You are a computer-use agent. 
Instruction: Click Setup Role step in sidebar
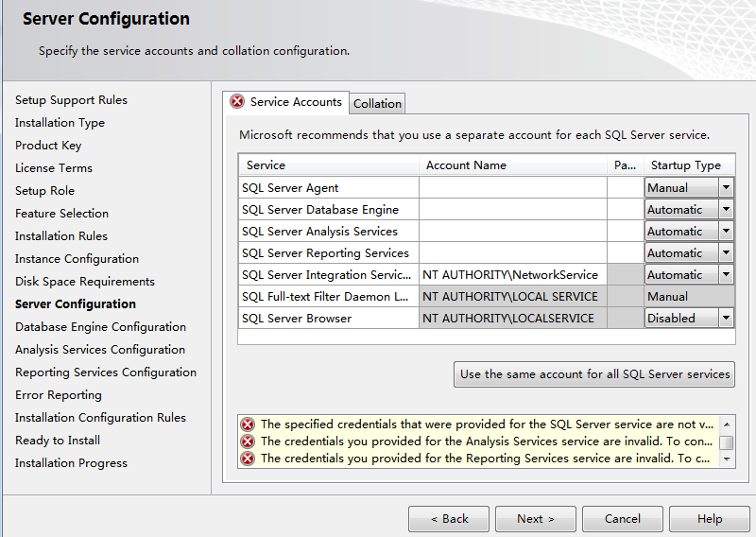pyautogui.click(x=44, y=191)
